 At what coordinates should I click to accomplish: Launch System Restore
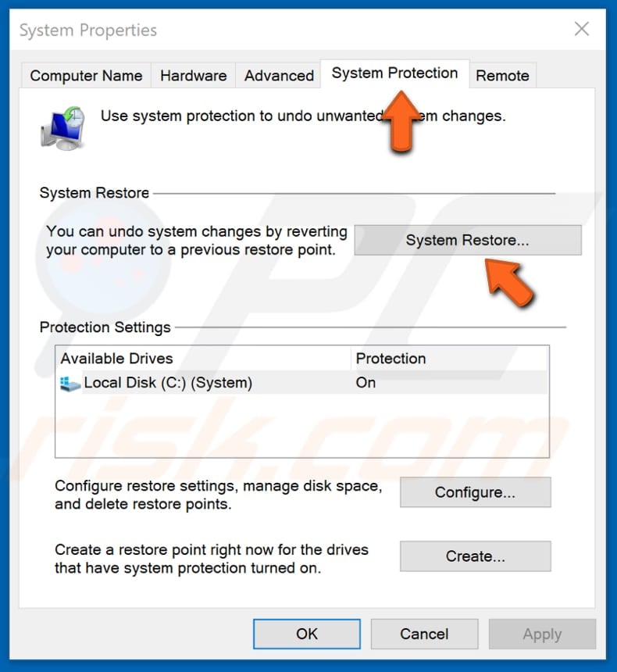click(x=467, y=240)
